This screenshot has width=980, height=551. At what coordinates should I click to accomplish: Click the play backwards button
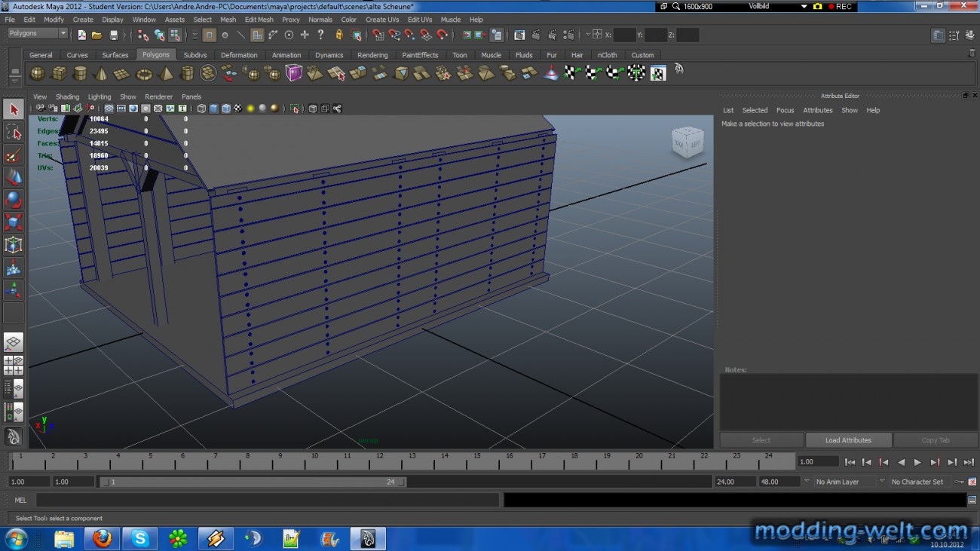click(901, 462)
